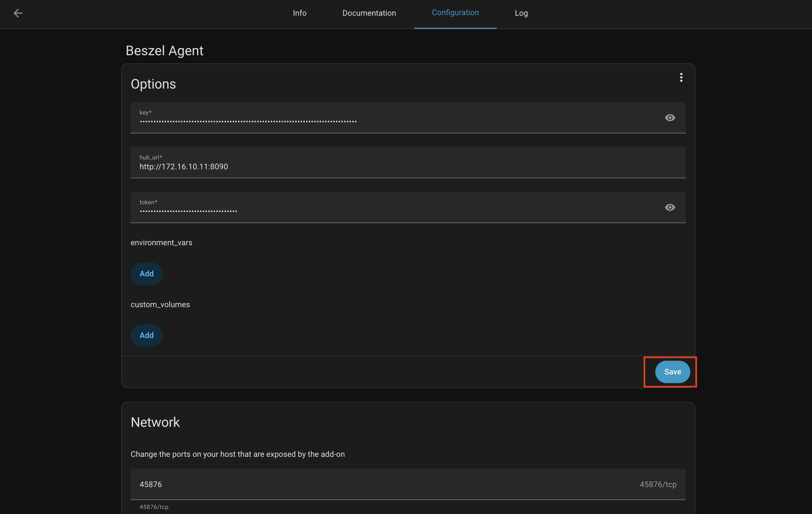The width and height of the screenshot is (812, 514).
Task: Click the environment_vars label
Action: point(162,243)
